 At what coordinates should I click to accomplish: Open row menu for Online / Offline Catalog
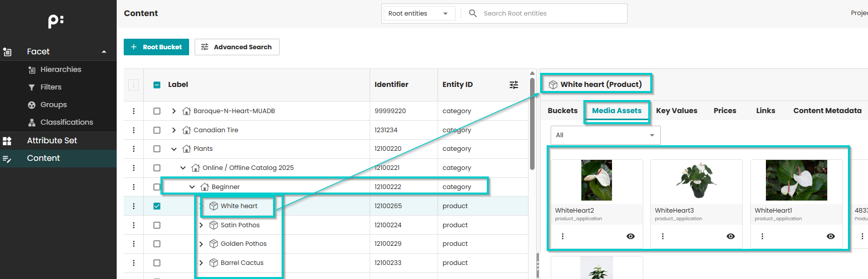click(134, 168)
